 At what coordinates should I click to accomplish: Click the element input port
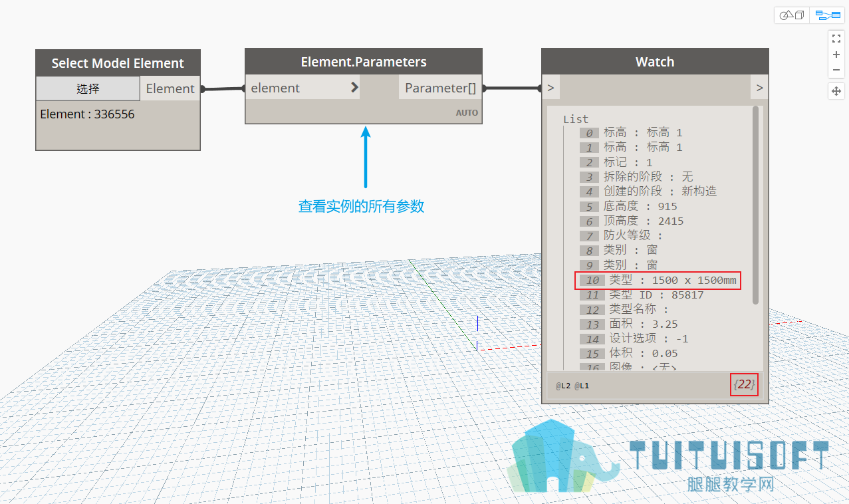tap(303, 88)
